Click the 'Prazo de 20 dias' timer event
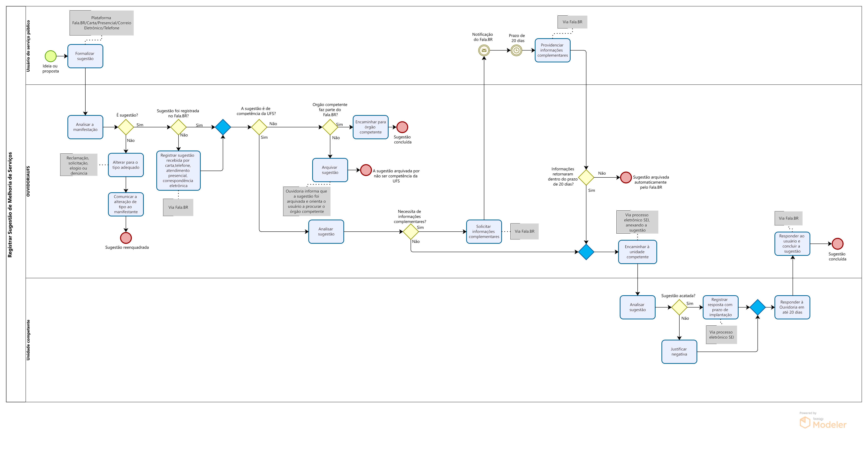The image size is (868, 459). [x=516, y=51]
